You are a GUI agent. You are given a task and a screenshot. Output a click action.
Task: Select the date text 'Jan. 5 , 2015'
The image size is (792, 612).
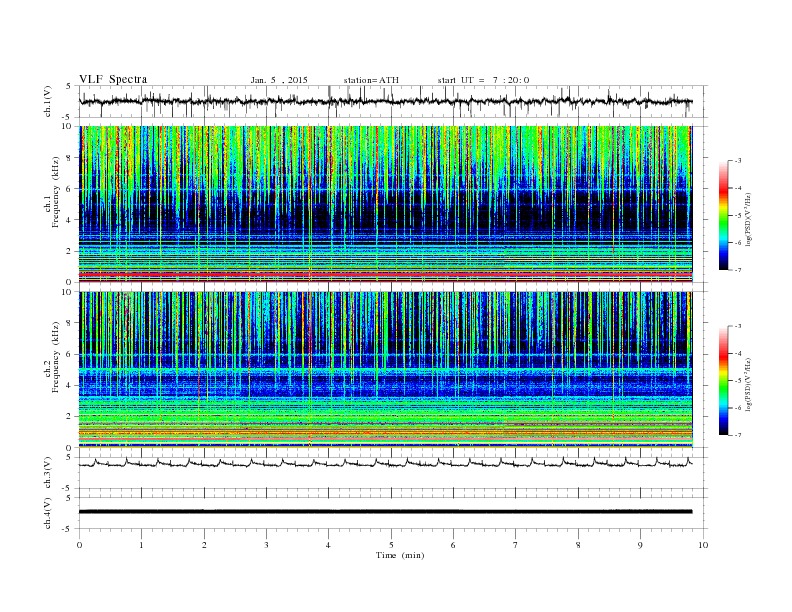pos(279,80)
